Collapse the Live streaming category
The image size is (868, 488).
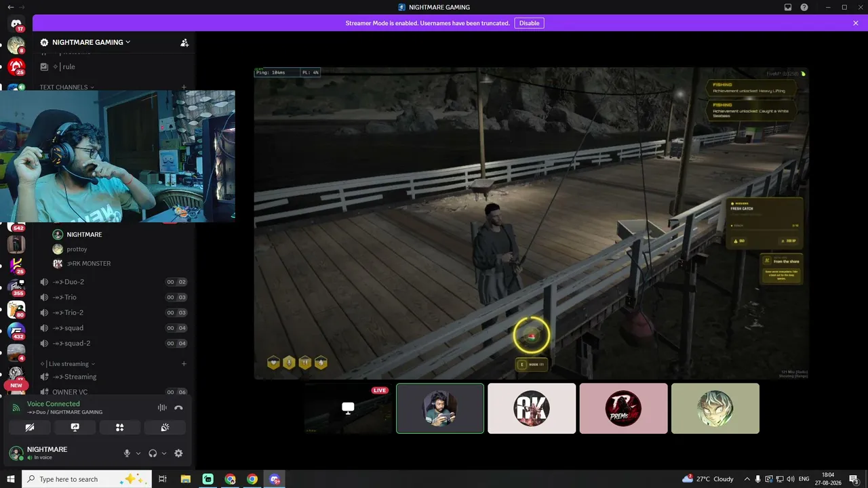click(x=68, y=364)
